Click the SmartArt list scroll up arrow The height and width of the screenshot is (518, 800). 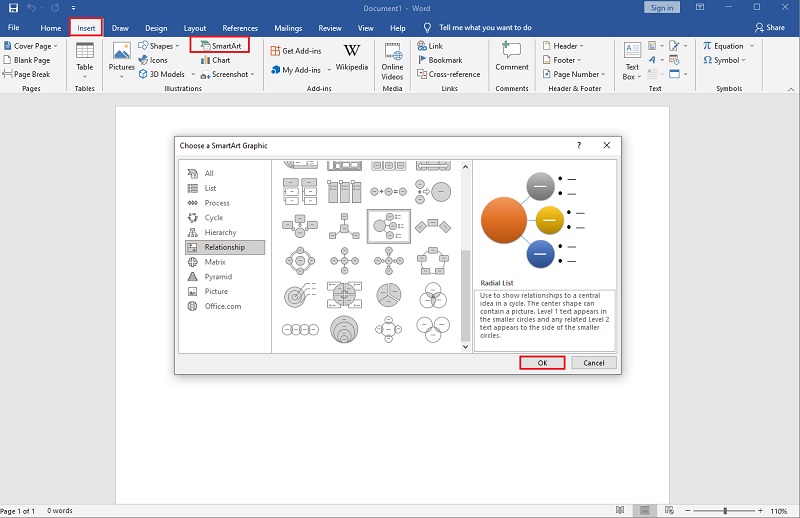tap(465, 166)
